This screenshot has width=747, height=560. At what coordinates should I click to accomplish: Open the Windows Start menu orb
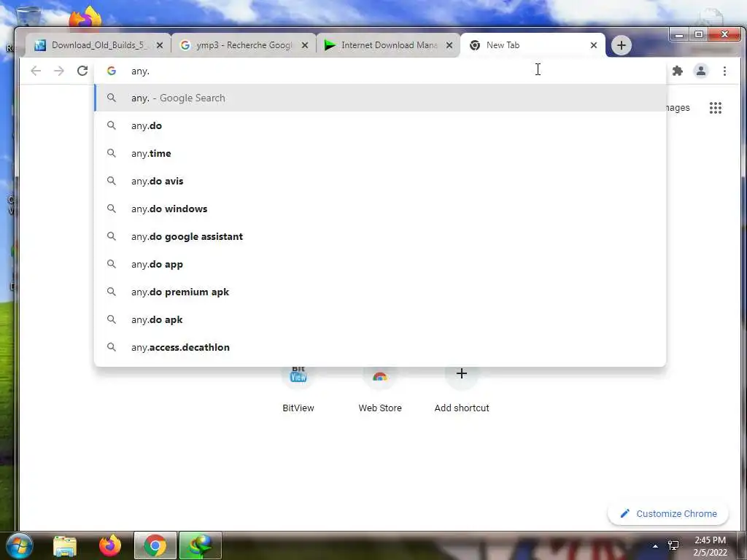[19, 545]
